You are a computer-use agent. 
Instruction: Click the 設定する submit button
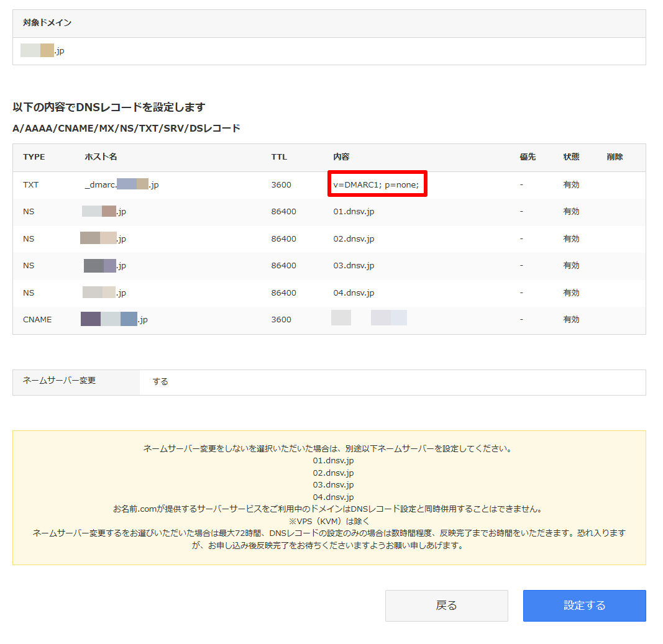coord(584,605)
